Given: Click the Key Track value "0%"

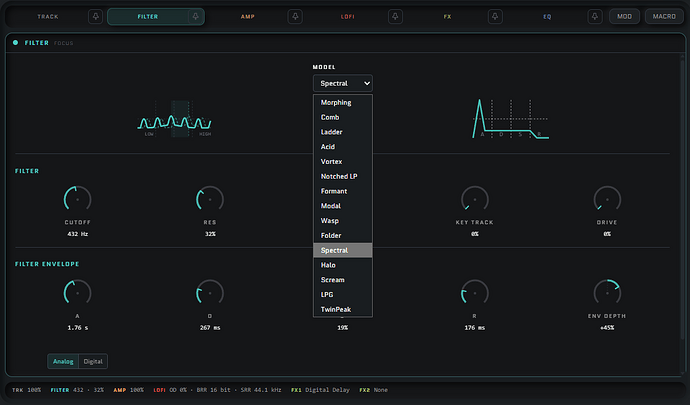Looking at the screenshot, I should [x=475, y=234].
